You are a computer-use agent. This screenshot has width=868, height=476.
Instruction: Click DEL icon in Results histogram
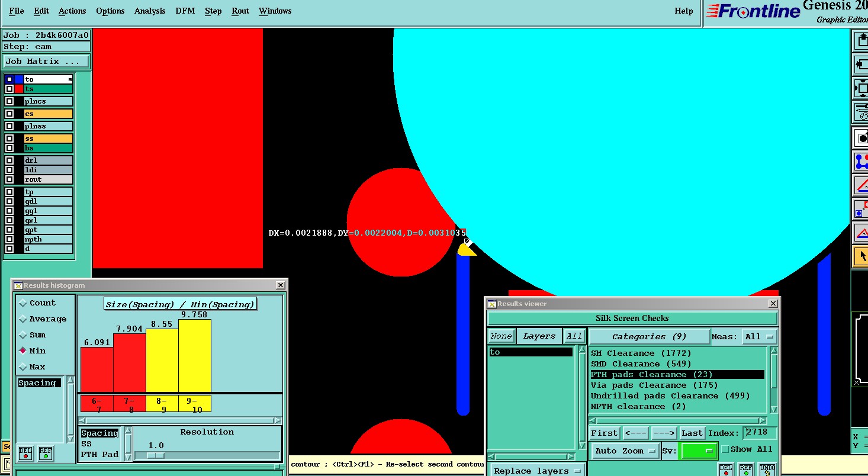(x=25, y=453)
